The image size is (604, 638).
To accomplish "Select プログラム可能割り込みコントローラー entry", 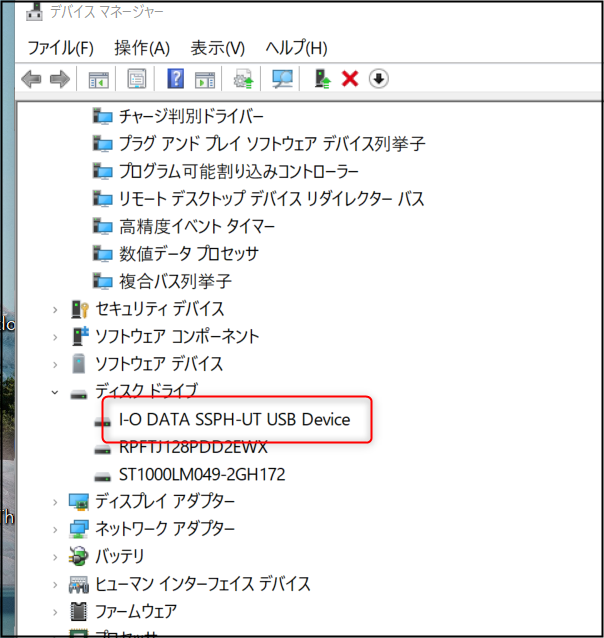I will (x=239, y=171).
